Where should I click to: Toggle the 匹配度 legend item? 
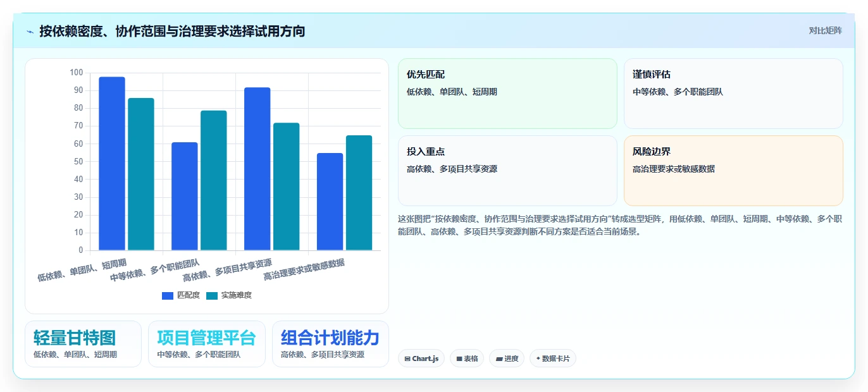pos(181,295)
